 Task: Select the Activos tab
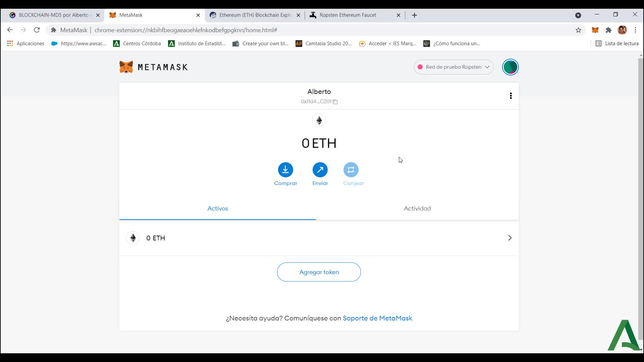(x=217, y=208)
